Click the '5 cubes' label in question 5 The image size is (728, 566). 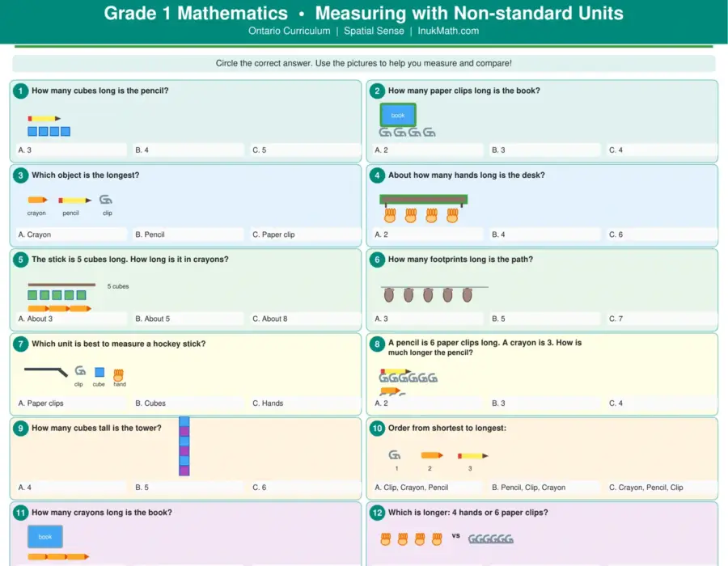pyautogui.click(x=118, y=286)
